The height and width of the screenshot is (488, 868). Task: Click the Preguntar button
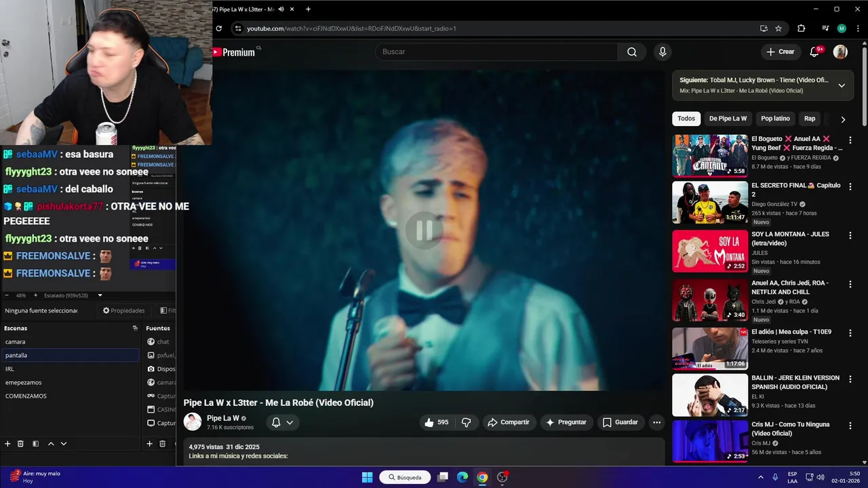(x=566, y=422)
